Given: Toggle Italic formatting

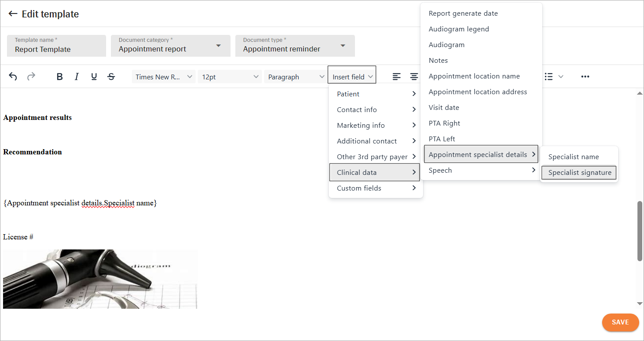Looking at the screenshot, I should tap(77, 77).
